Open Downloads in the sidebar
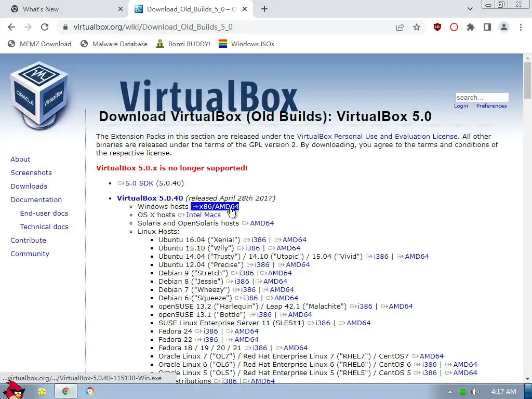Screen dimensions: 532x399 click(29, 187)
